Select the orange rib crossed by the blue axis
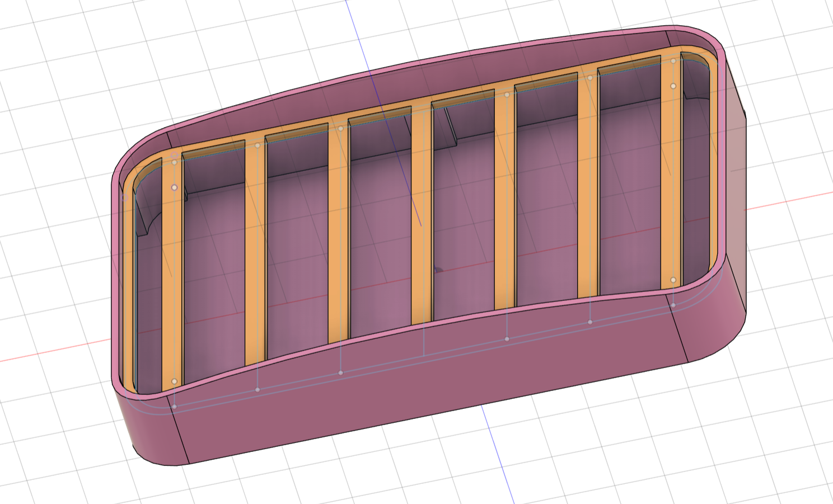Image resolution: width=833 pixels, height=504 pixels. pyautogui.click(x=421, y=215)
